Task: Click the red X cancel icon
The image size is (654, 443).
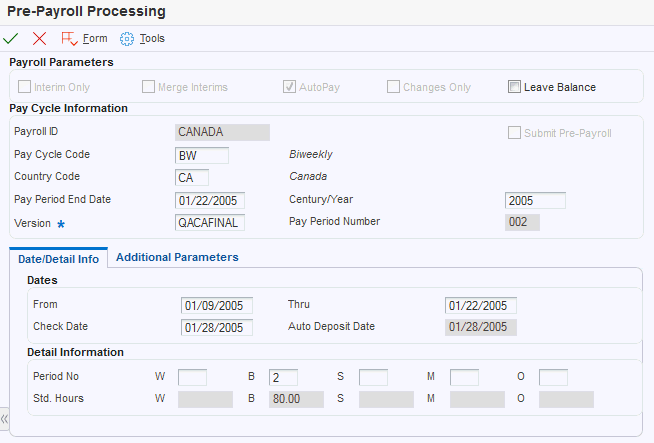Action: pos(39,38)
